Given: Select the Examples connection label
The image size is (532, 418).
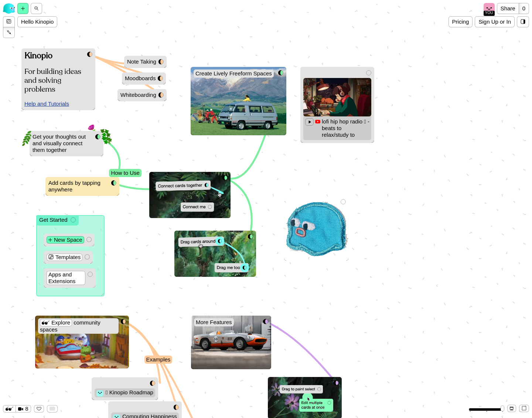Looking at the screenshot, I should [x=158, y=360].
